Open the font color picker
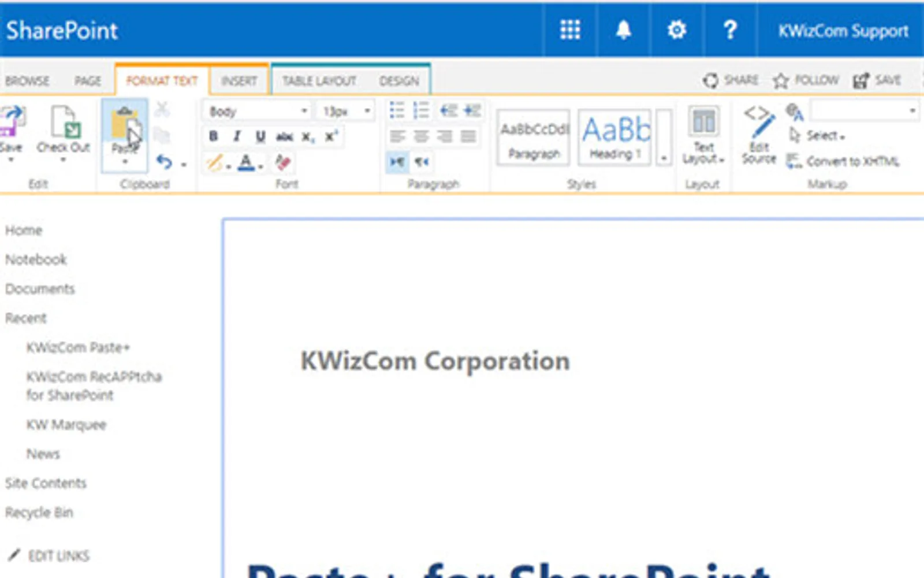The height and width of the screenshot is (578, 924). [251, 163]
